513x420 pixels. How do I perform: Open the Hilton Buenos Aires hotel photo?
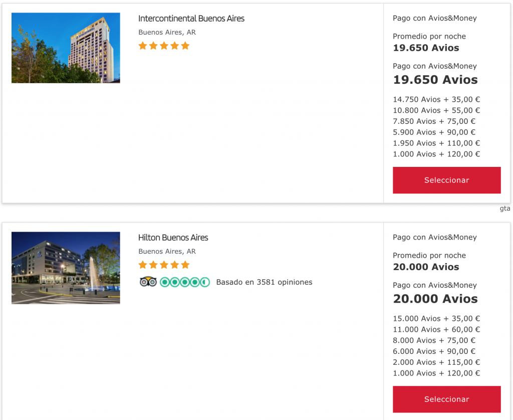tap(66, 268)
